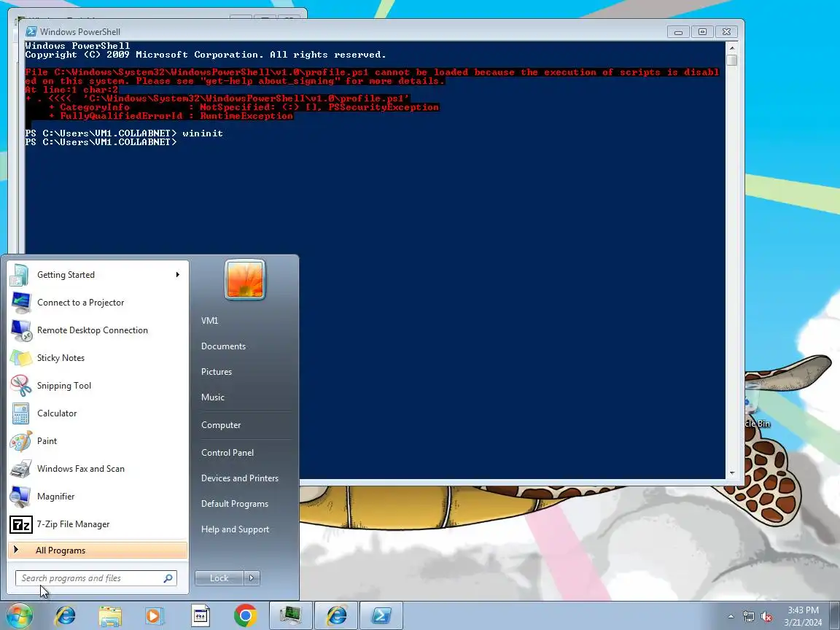Click PowerShell scrollbar down arrow
Viewport: 840px width, 630px height.
tap(732, 473)
